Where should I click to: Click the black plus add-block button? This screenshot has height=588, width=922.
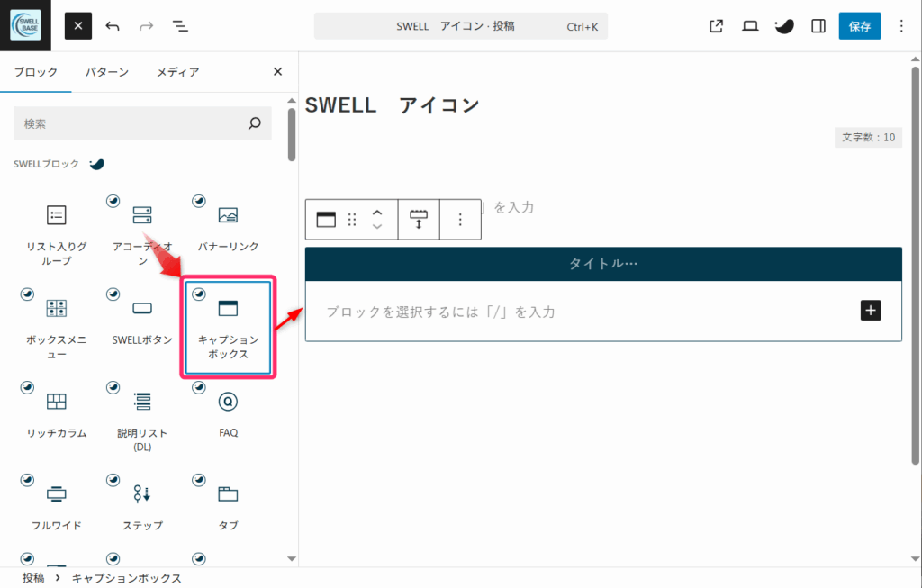coord(871,311)
